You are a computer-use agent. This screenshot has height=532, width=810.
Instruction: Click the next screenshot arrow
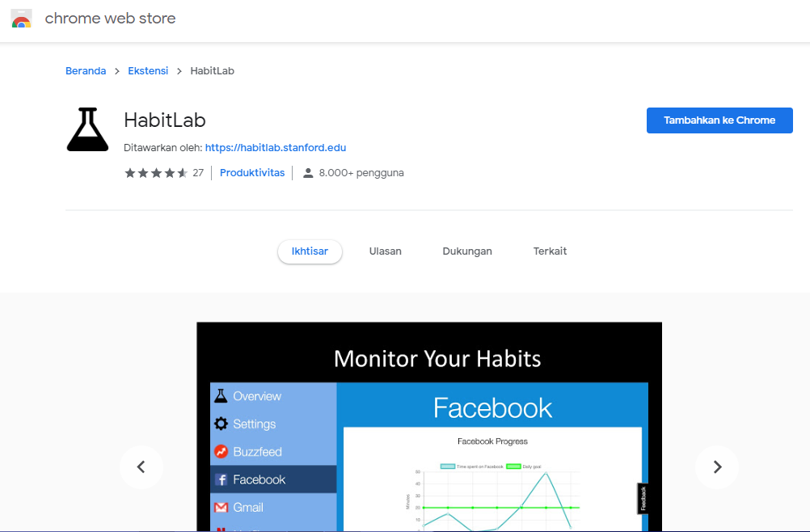click(x=716, y=467)
